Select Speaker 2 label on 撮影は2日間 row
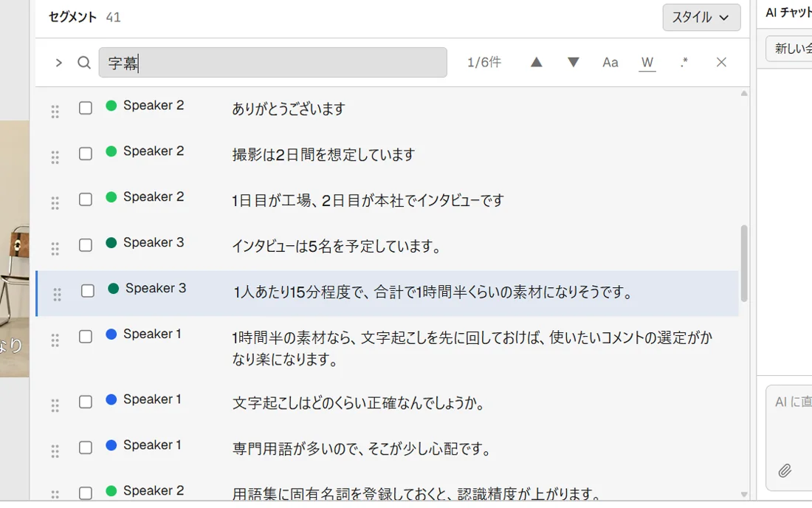Screen dimensions: 812x508 [x=154, y=151]
